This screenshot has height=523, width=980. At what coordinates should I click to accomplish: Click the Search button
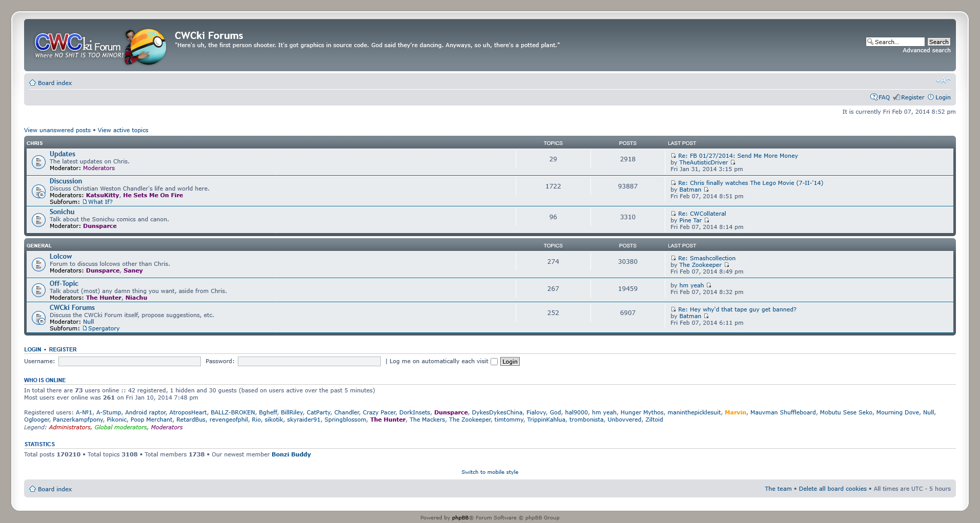point(938,42)
